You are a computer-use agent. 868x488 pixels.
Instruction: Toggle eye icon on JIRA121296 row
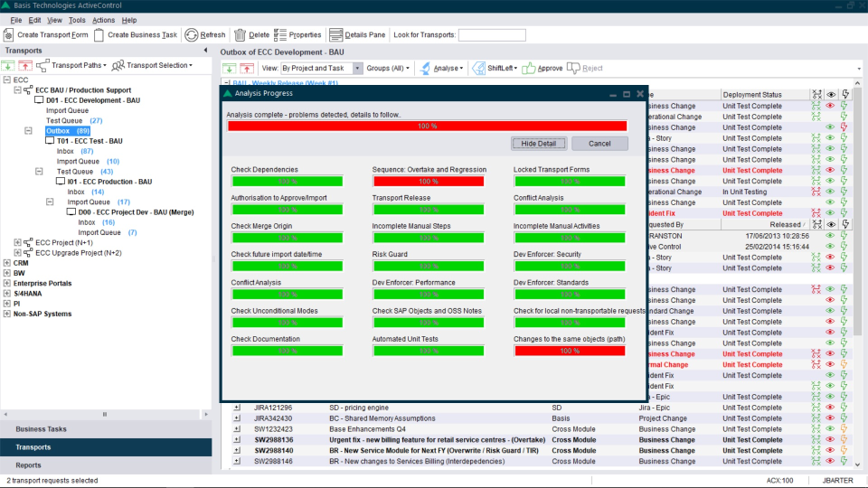tap(830, 408)
